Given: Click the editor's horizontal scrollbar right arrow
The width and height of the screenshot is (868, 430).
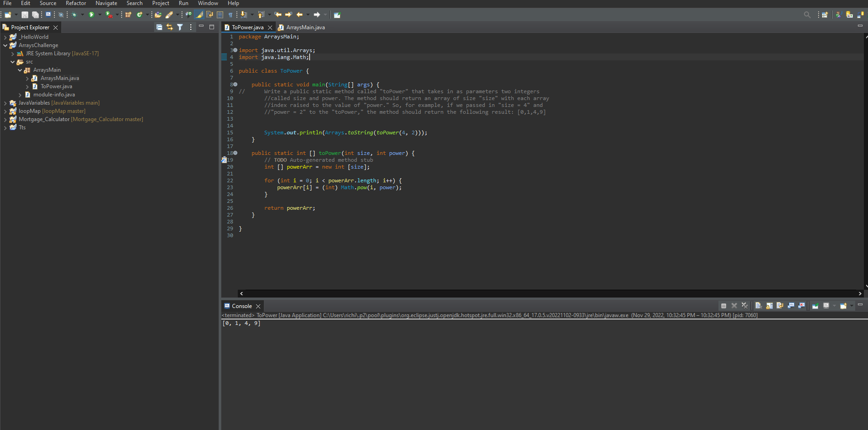Looking at the screenshot, I should point(860,293).
